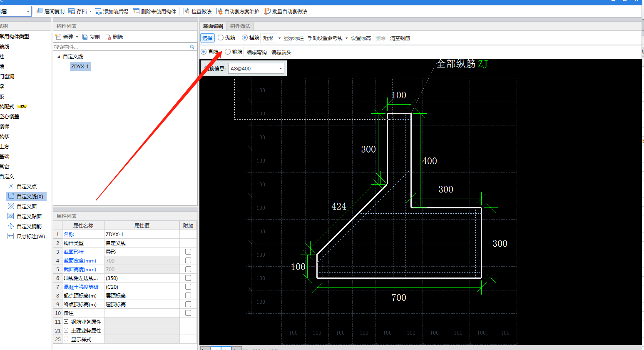Click the 混凝土强度等级 value (C20)
Screen dimensions: 644x350
(142, 287)
